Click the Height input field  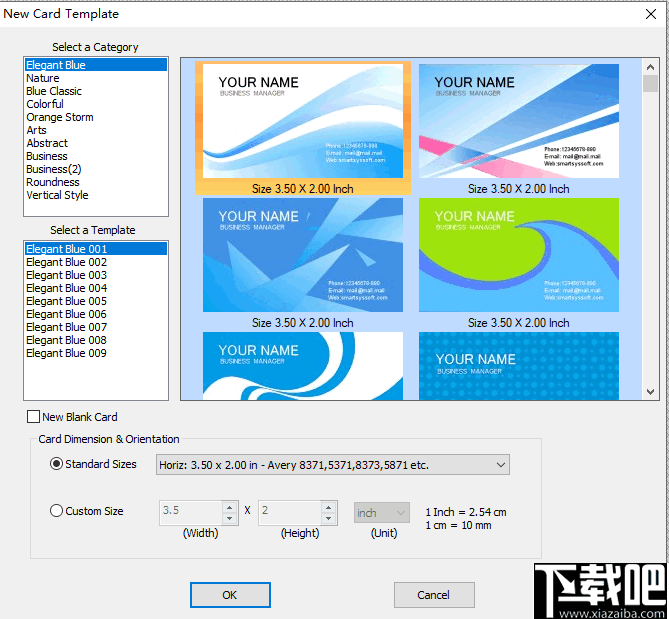click(290, 512)
